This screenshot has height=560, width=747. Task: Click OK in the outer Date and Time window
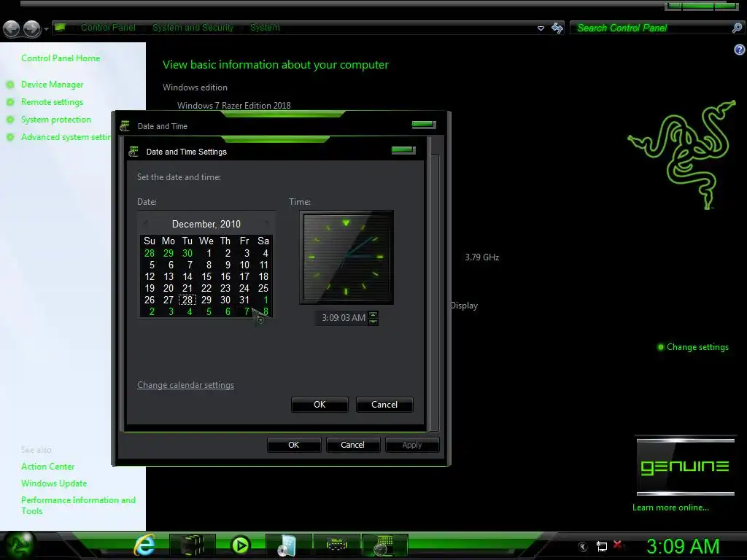pyautogui.click(x=293, y=445)
